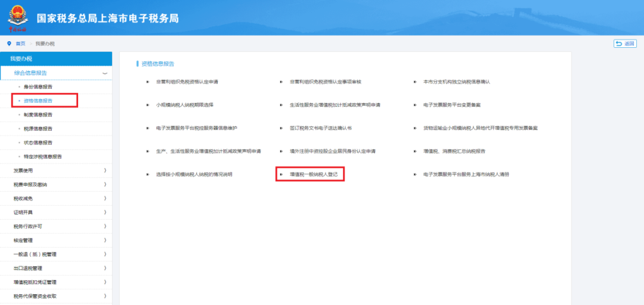The width and height of the screenshot is (644, 305).
Task: Click the 我要办税 sidebar header tab
Action: tap(56, 58)
